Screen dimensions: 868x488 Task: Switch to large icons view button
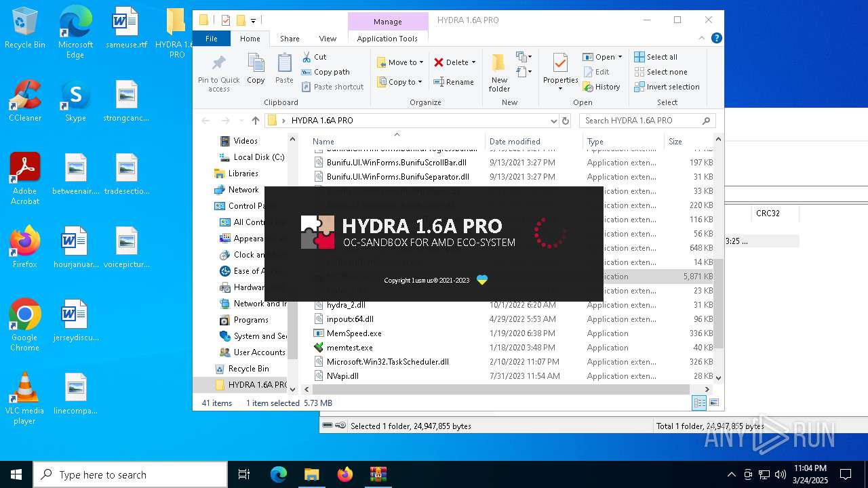tap(713, 403)
